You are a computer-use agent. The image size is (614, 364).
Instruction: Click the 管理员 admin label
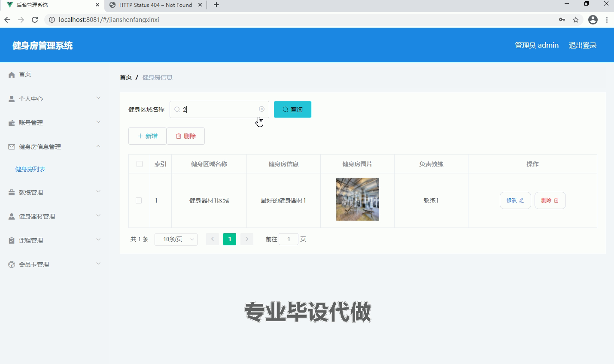point(537,45)
